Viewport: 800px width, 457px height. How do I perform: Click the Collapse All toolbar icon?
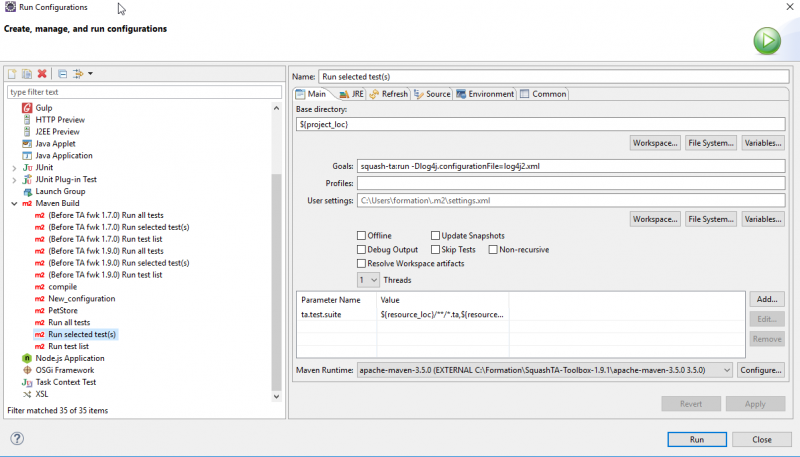tap(62, 73)
